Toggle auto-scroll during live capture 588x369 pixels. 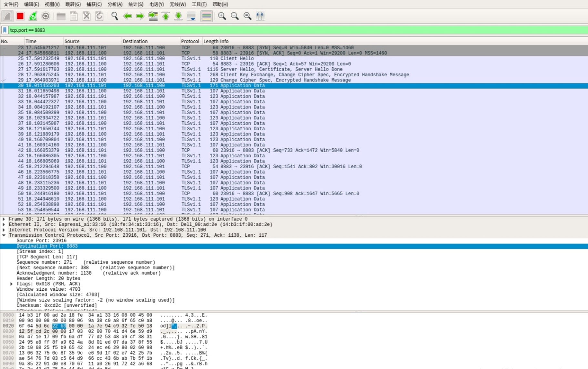pyautogui.click(x=191, y=16)
